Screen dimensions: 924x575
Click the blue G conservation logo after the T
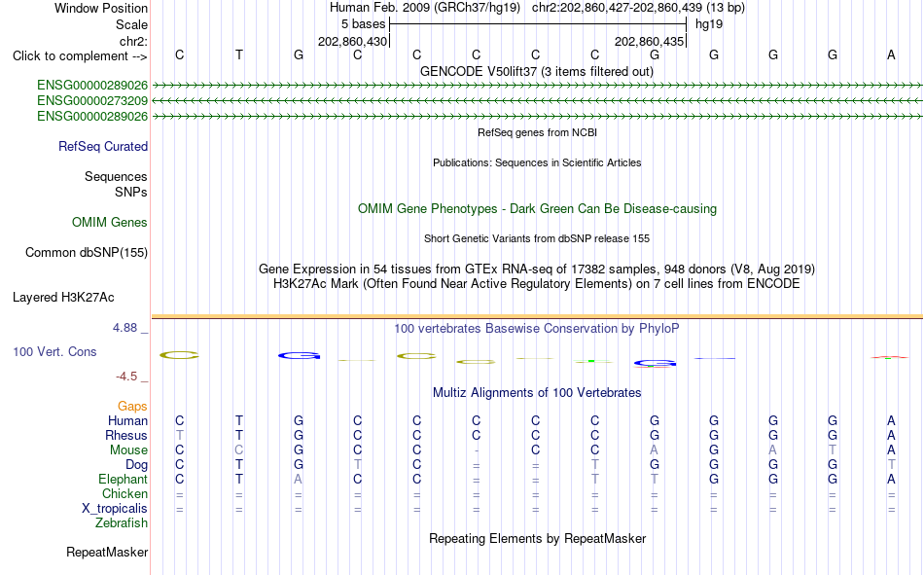click(x=299, y=356)
